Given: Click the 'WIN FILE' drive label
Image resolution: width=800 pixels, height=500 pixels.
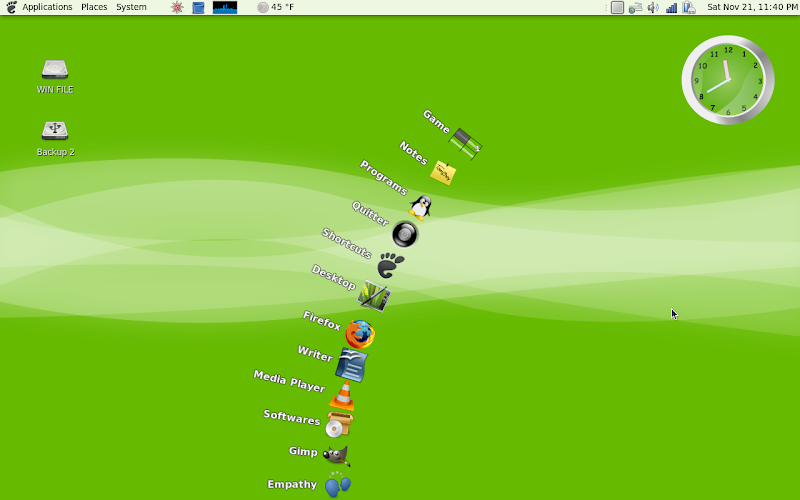Looking at the screenshot, I should click(x=55, y=89).
